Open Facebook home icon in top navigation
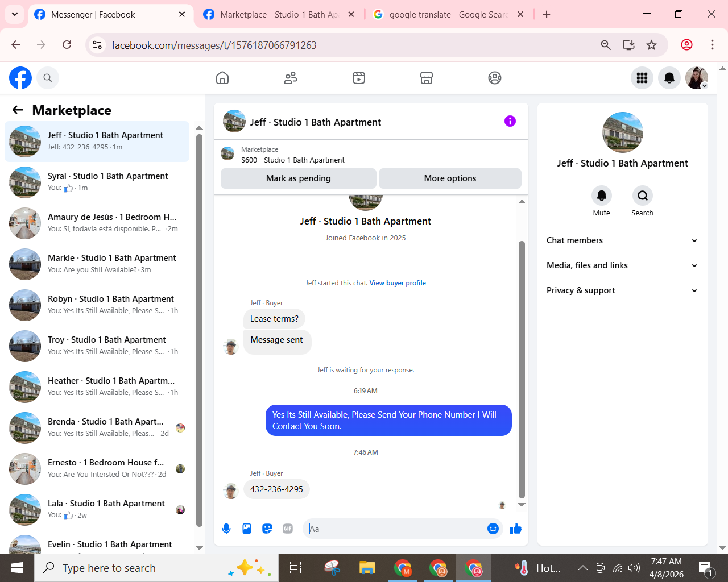The width and height of the screenshot is (728, 582). (x=222, y=78)
